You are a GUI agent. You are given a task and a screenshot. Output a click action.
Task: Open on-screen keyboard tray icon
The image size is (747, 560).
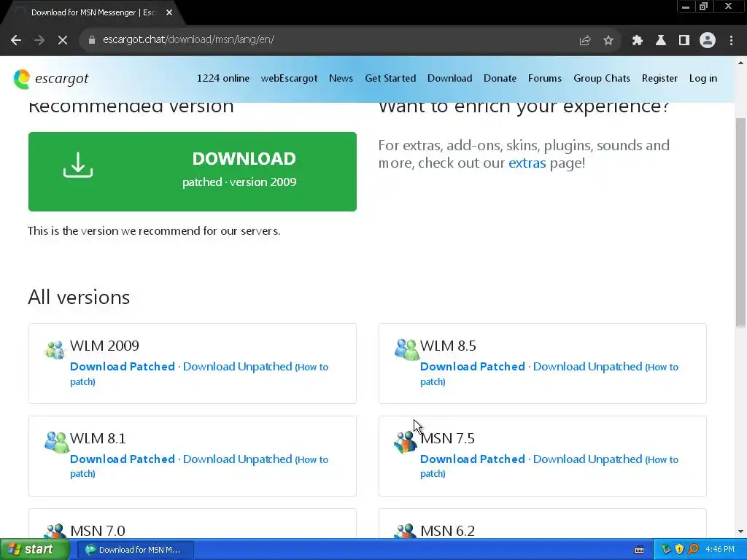click(639, 550)
